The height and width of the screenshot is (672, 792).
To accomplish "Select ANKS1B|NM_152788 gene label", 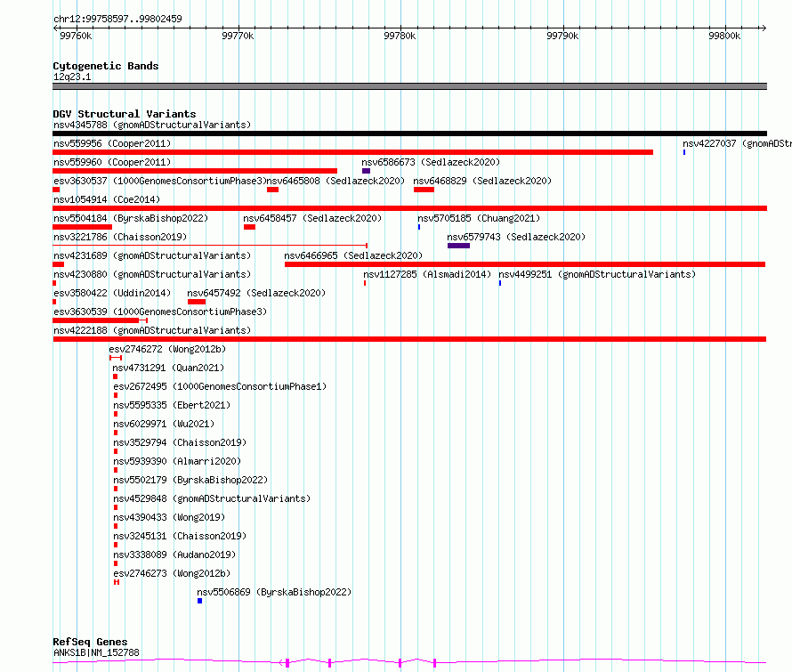I will [96, 652].
